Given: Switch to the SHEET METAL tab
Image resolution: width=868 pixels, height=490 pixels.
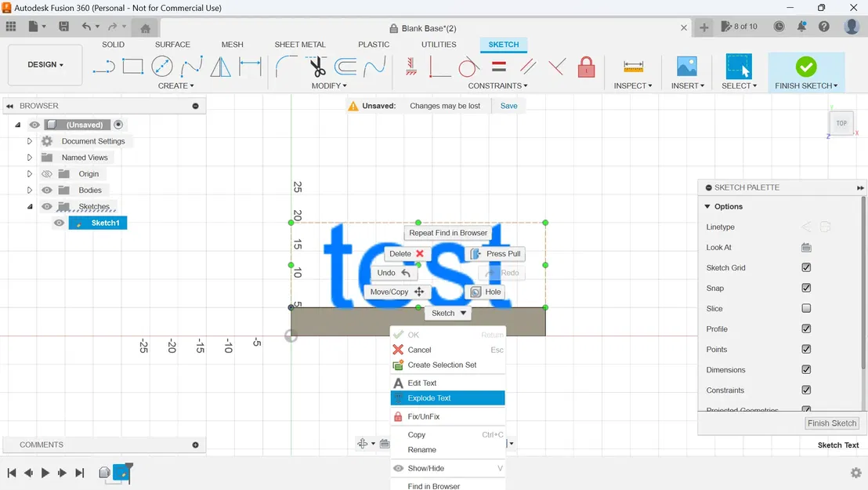Looking at the screenshot, I should [300, 45].
